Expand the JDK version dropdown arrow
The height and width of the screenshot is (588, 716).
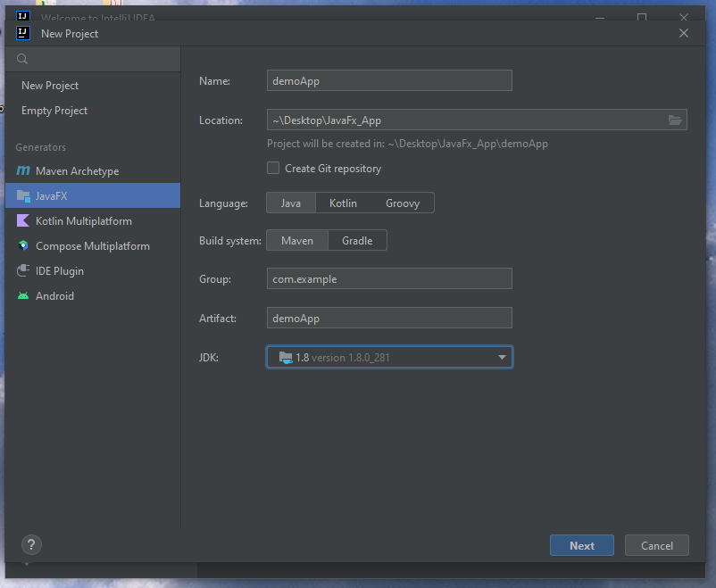pos(502,358)
